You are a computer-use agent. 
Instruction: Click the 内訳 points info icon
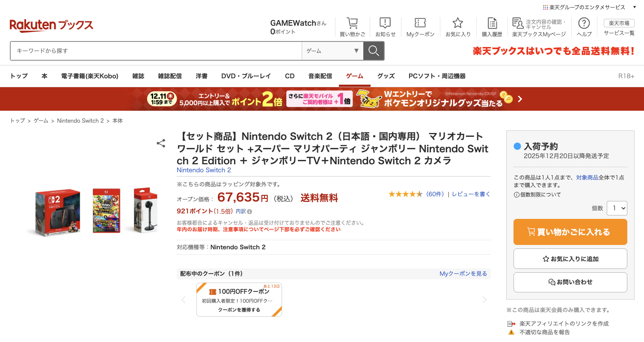tap(249, 211)
